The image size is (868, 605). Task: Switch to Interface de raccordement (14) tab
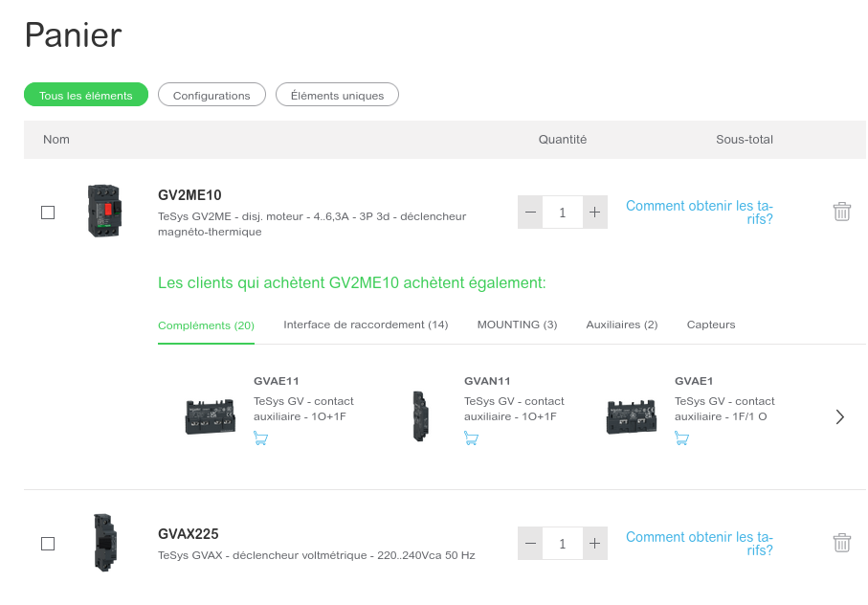click(x=366, y=325)
